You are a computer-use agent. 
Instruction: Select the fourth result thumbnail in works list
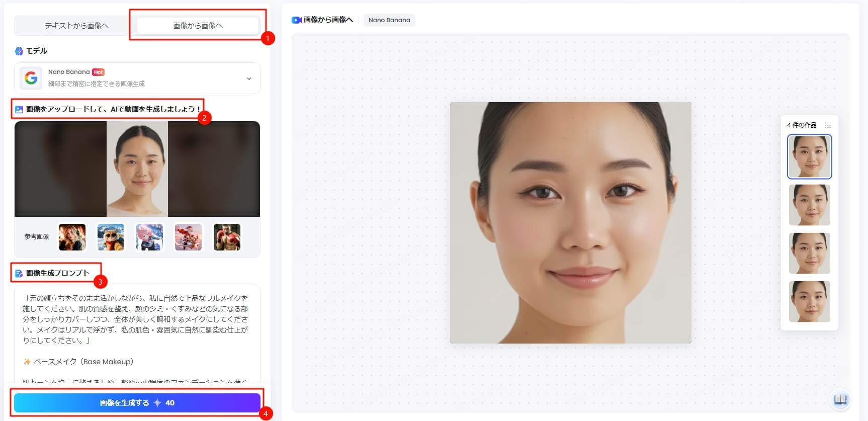[x=809, y=301]
